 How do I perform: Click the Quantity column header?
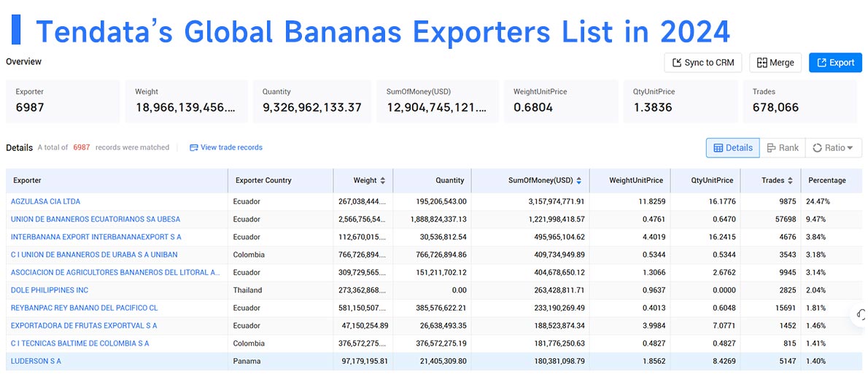click(432, 180)
